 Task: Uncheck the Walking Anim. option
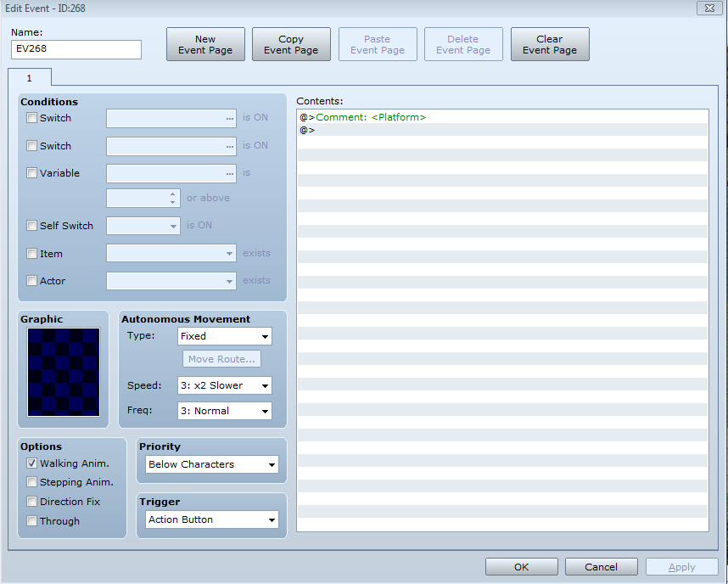click(x=32, y=463)
